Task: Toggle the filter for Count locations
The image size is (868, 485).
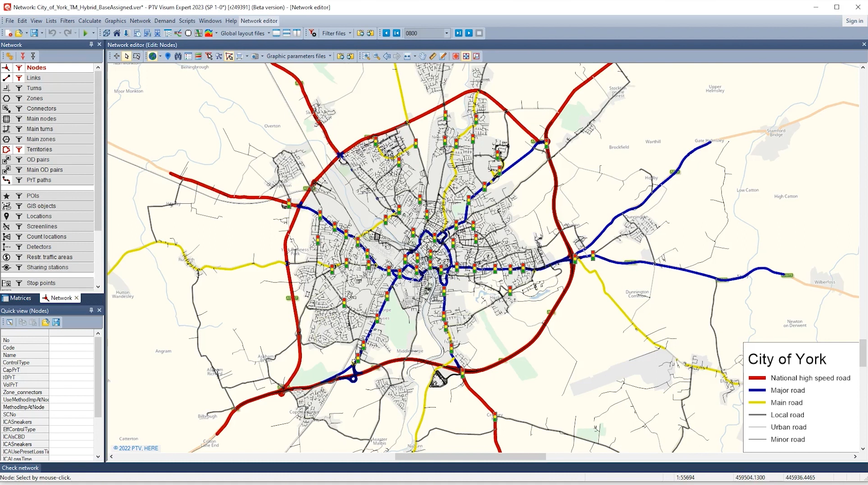Action: pos(19,237)
